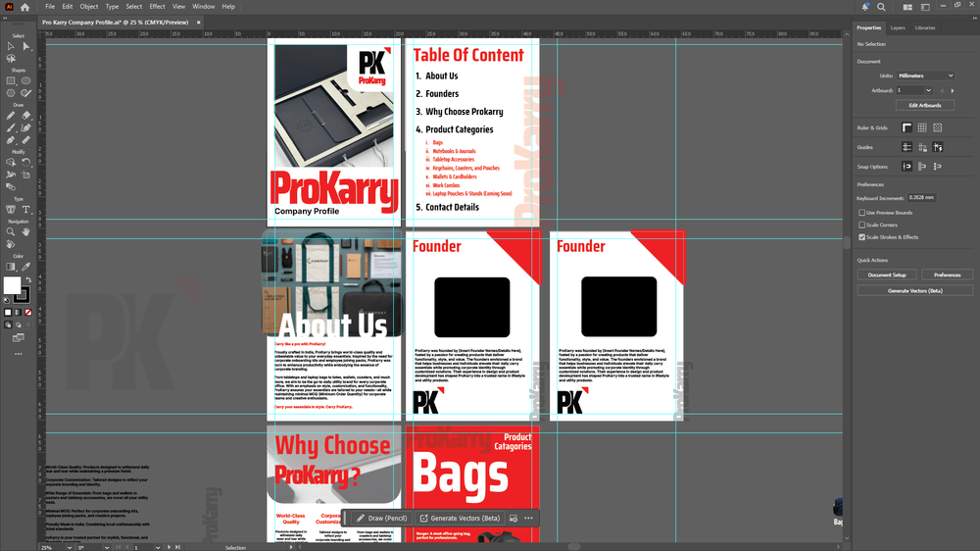Click Generate Vectors (Beta) in contextual bar

tap(460, 518)
